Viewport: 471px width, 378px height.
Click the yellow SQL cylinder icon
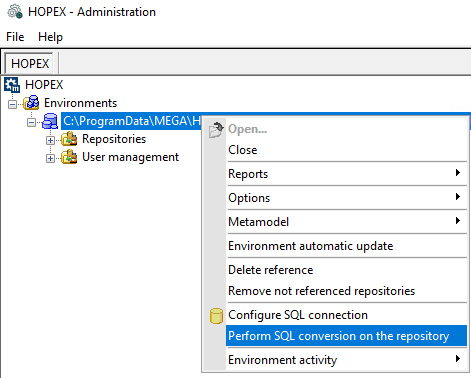pos(216,316)
